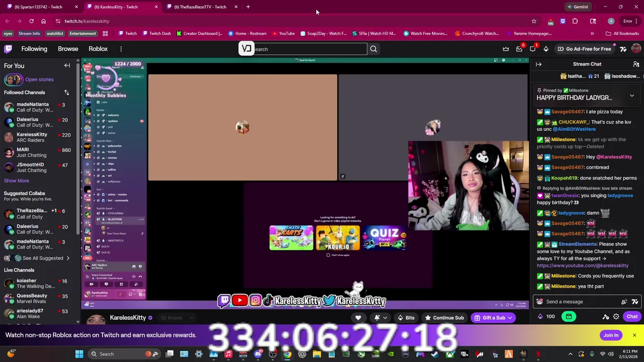
Task: Open the bookmarks apps grid icon
Action: [105, 34]
